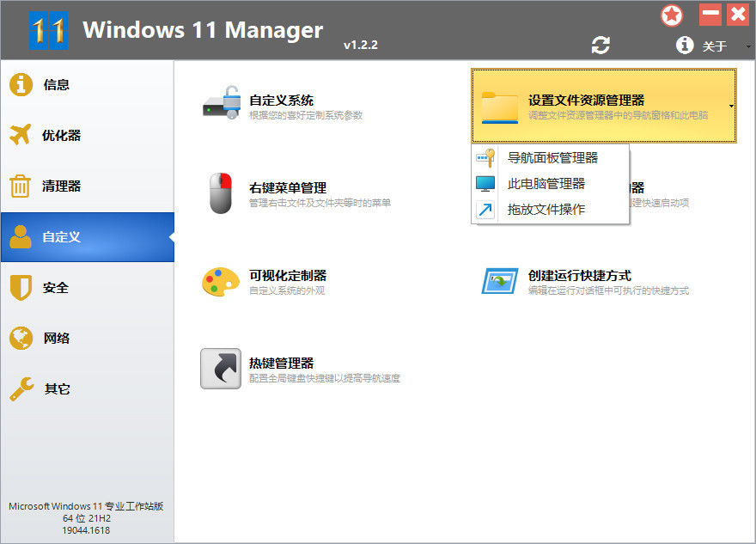
Task: Click description 管理右击文件及文件夹等时的菜单
Action: coord(320,203)
